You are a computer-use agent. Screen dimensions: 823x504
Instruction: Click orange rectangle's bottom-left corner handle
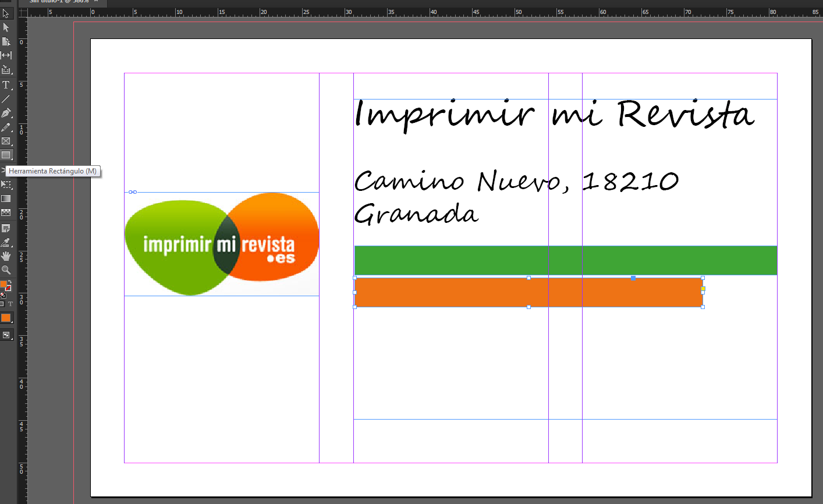[355, 307]
